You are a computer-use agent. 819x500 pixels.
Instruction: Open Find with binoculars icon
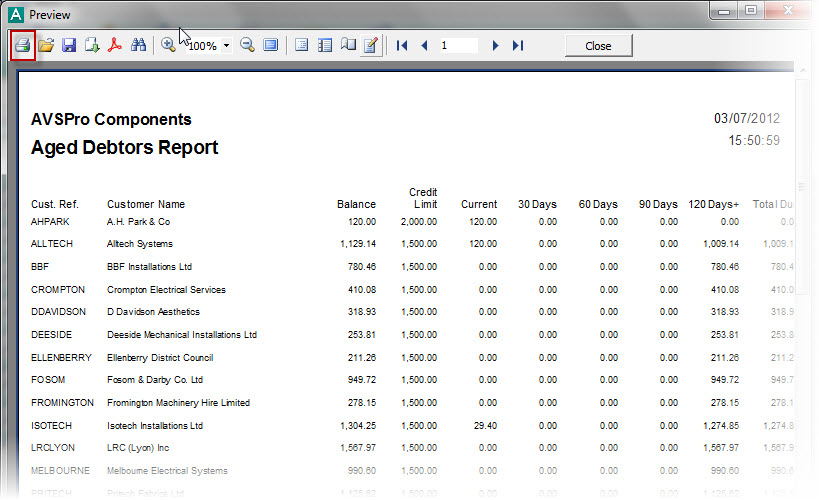[x=139, y=46]
